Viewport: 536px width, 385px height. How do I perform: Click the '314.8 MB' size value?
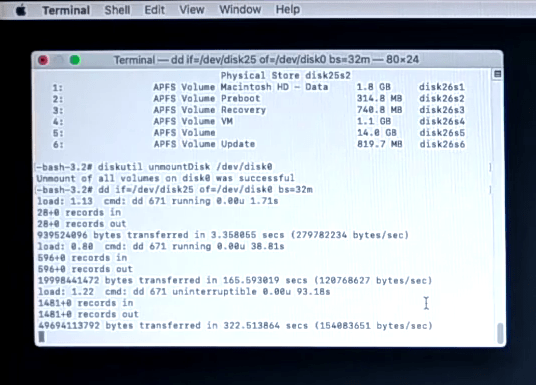379,98
